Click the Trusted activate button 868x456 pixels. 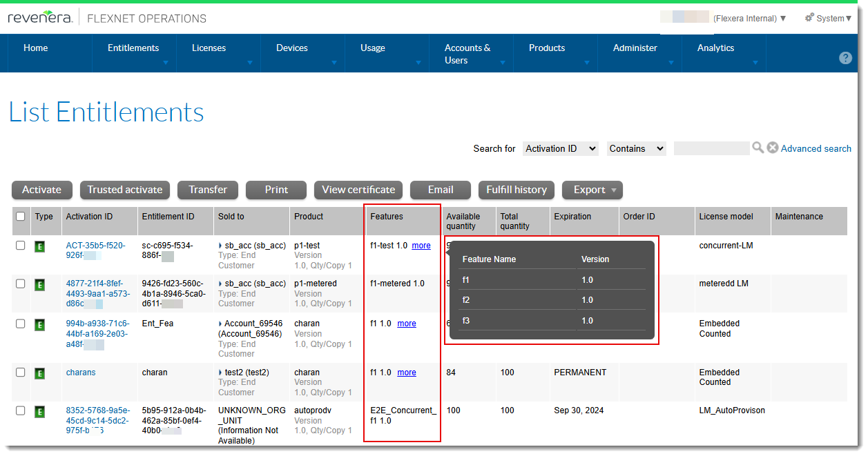coord(124,190)
